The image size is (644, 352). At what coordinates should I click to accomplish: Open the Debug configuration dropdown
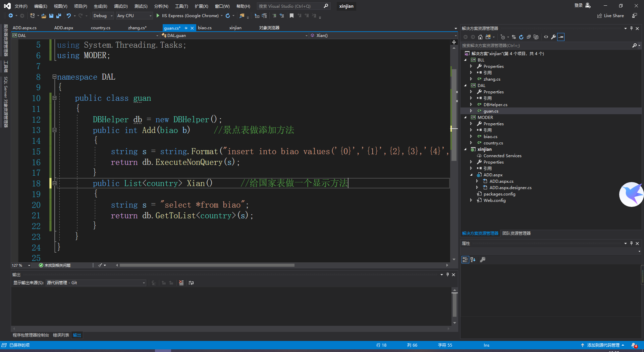(x=103, y=16)
